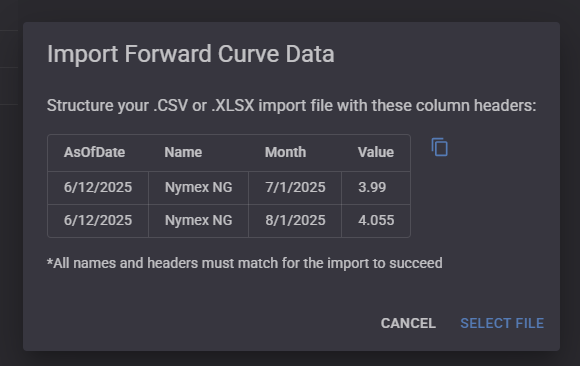Viewport: 580px width, 366px height.
Task: Click the Import Forward Curve Data title
Action: pyautogui.click(x=190, y=54)
